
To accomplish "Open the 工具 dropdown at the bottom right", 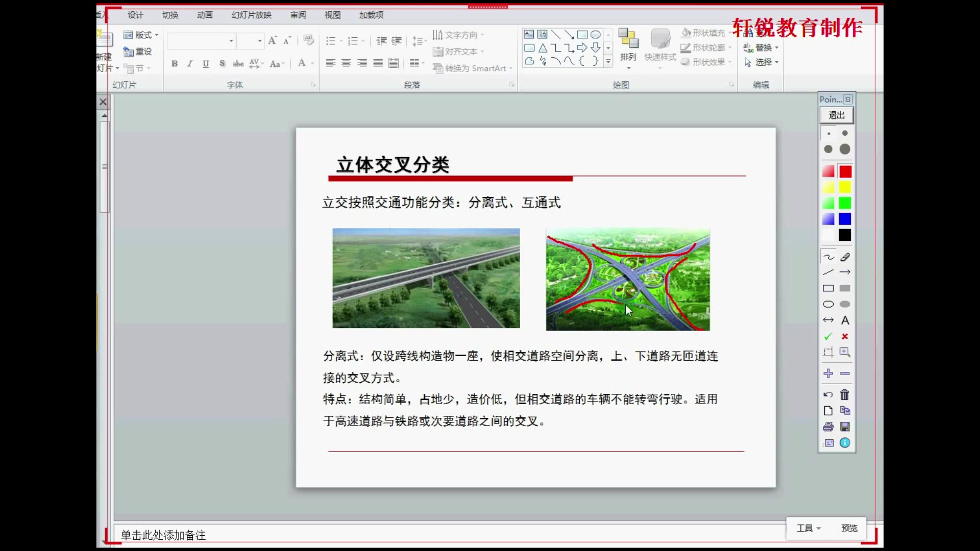I will pyautogui.click(x=808, y=528).
